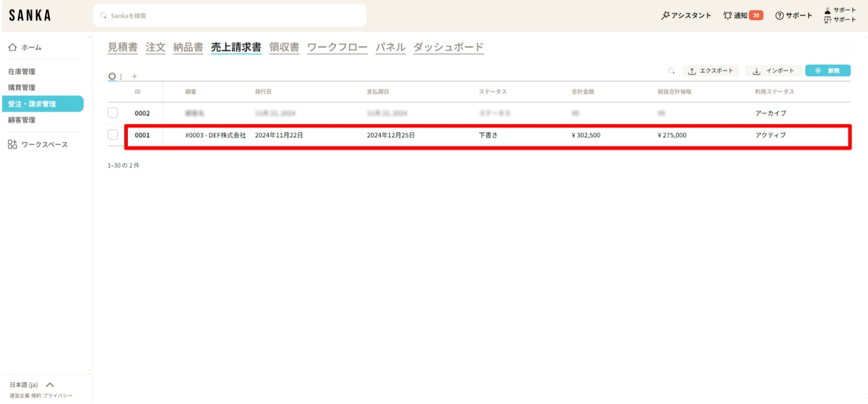
Task: Open the three-dot view options menu
Action: pos(121,76)
